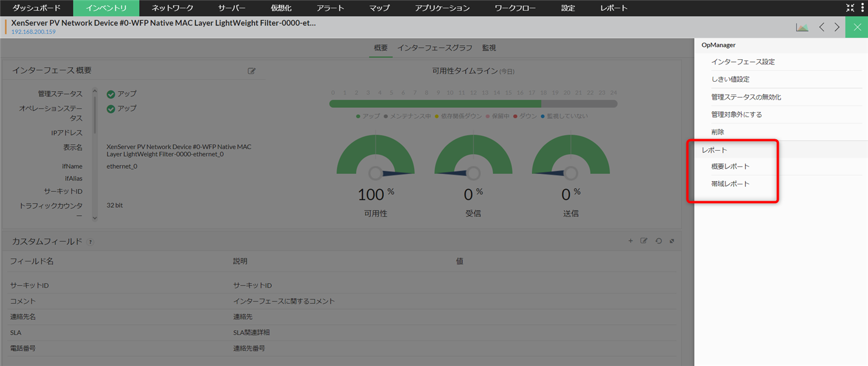Open the 設定 menu
The height and width of the screenshot is (366, 868).
(568, 8)
